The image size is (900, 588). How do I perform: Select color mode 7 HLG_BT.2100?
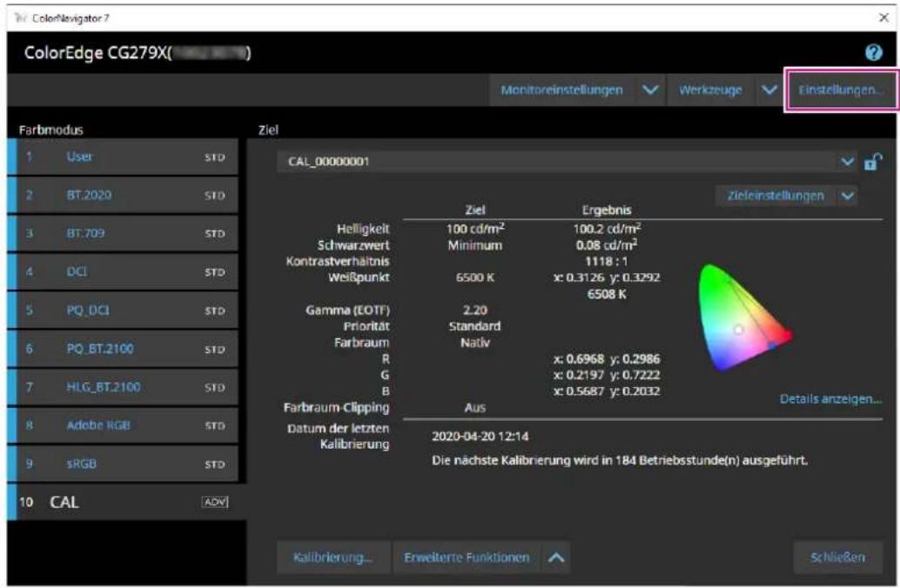(x=123, y=387)
